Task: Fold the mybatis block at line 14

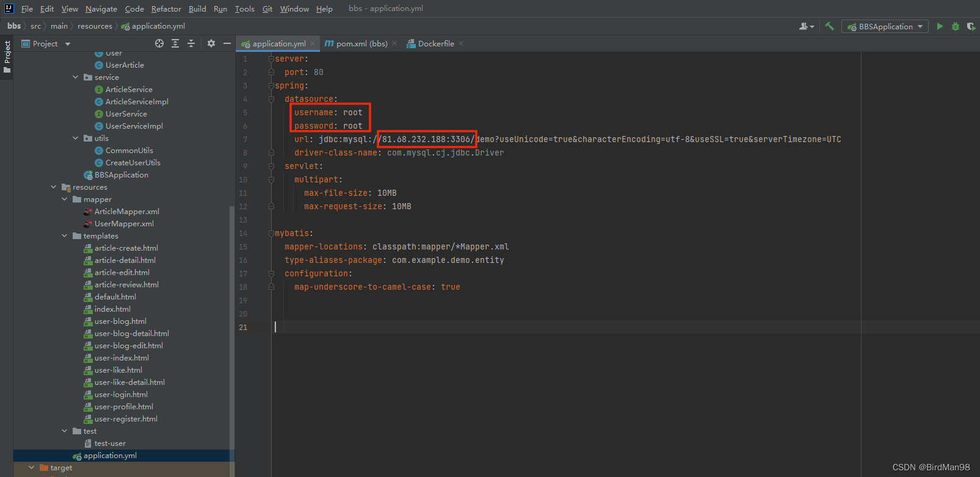Action: click(271, 233)
